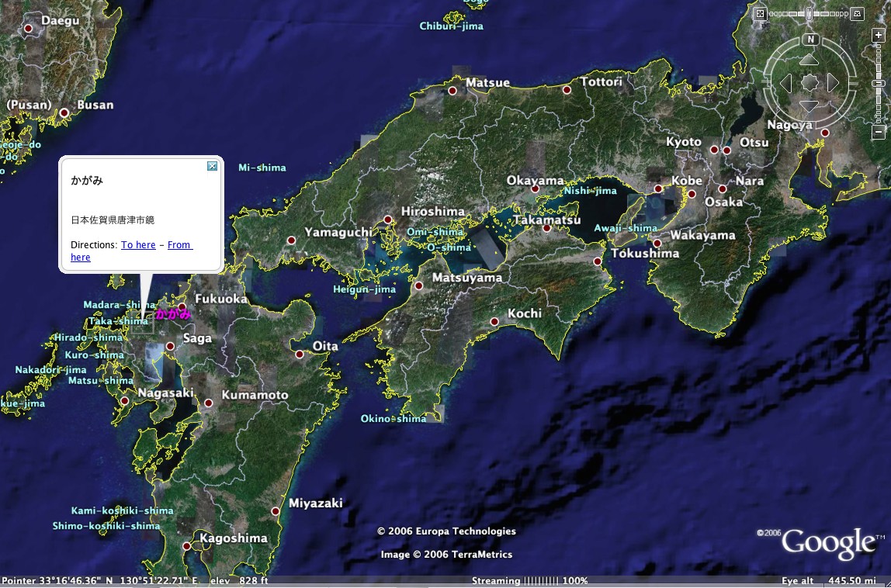This screenshot has height=588, width=891.
Task: Click the Fukuoka city marker dot
Action: pyautogui.click(x=182, y=307)
